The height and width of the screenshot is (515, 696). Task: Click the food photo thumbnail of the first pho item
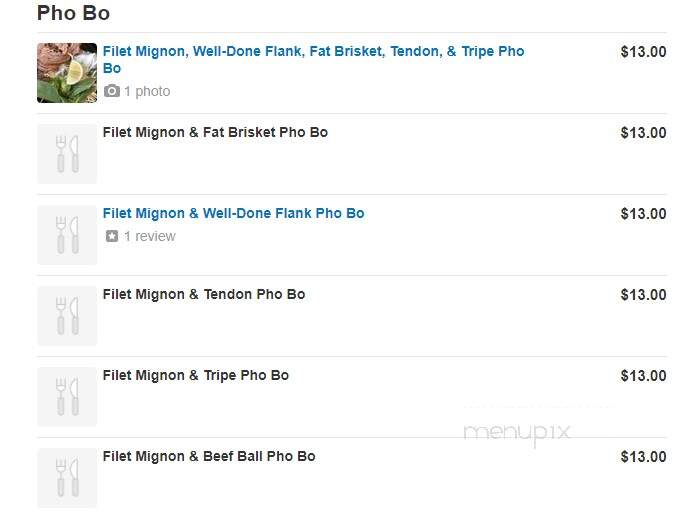[67, 73]
